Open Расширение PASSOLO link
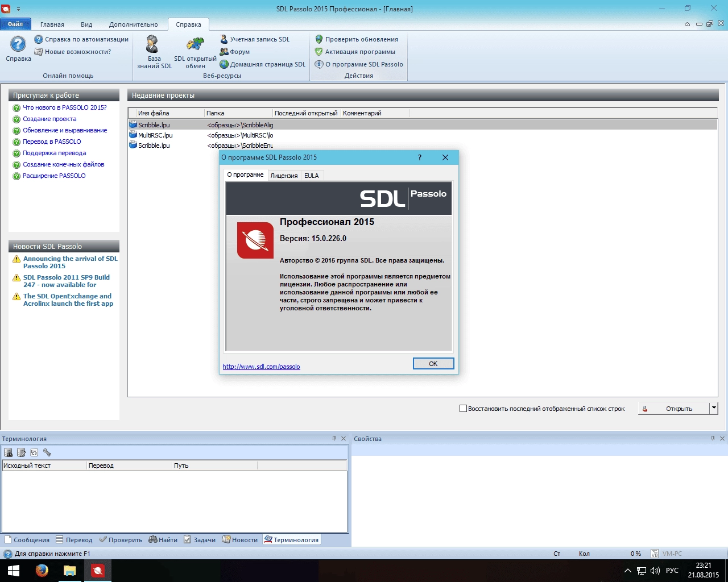Image resolution: width=728 pixels, height=582 pixels. tap(54, 176)
